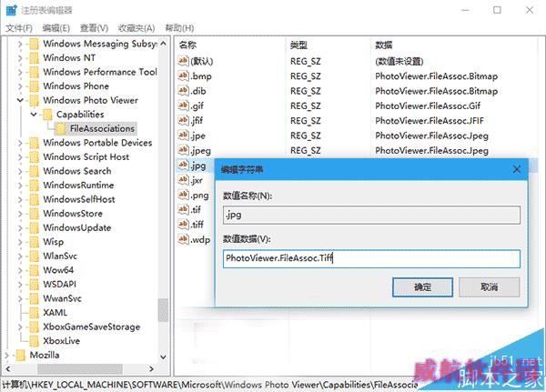Click the string value icon for .jpeg
Image resolution: width=546 pixels, height=392 pixels.
pos(183,150)
